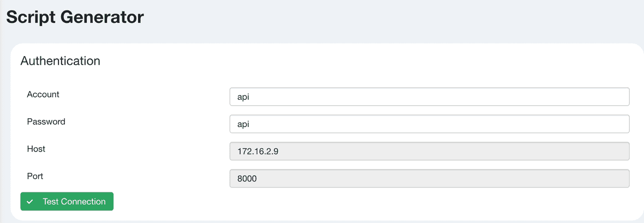Click the Account field label
Image resolution: width=644 pixels, height=223 pixels.
[x=43, y=94]
